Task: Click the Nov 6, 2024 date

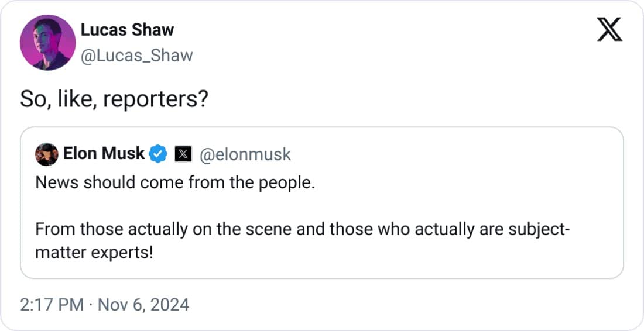Action: coord(142,305)
